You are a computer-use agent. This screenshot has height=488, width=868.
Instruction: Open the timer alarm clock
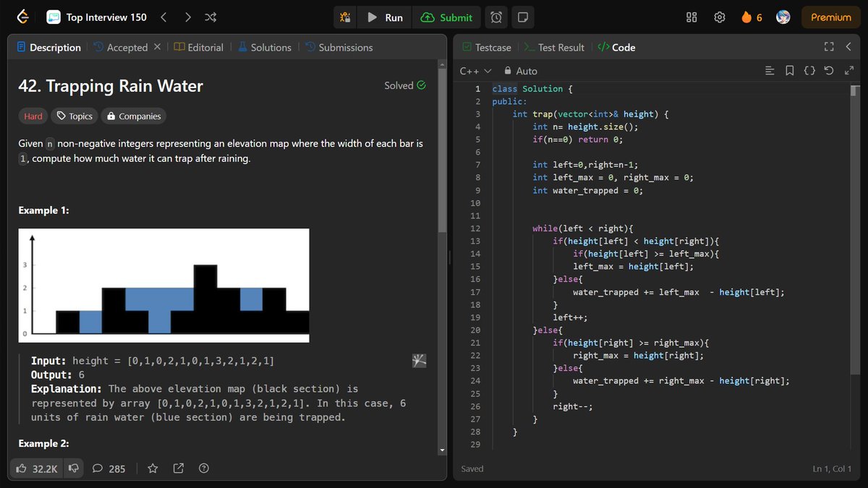(x=495, y=17)
